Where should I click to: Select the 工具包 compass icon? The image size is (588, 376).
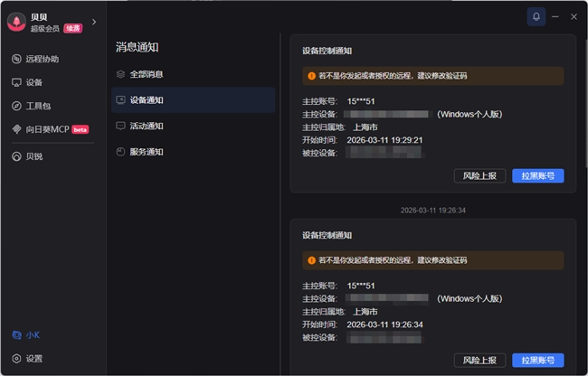pos(16,106)
